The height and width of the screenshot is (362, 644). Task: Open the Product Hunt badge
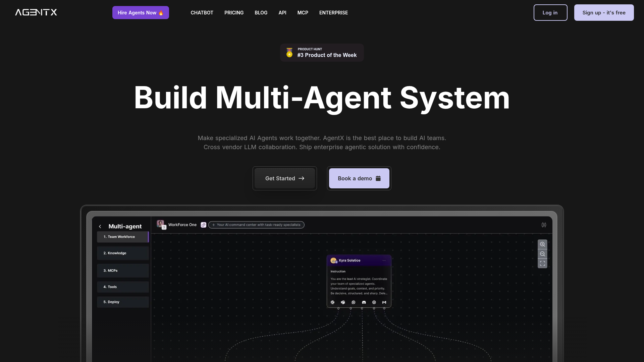[x=322, y=53]
